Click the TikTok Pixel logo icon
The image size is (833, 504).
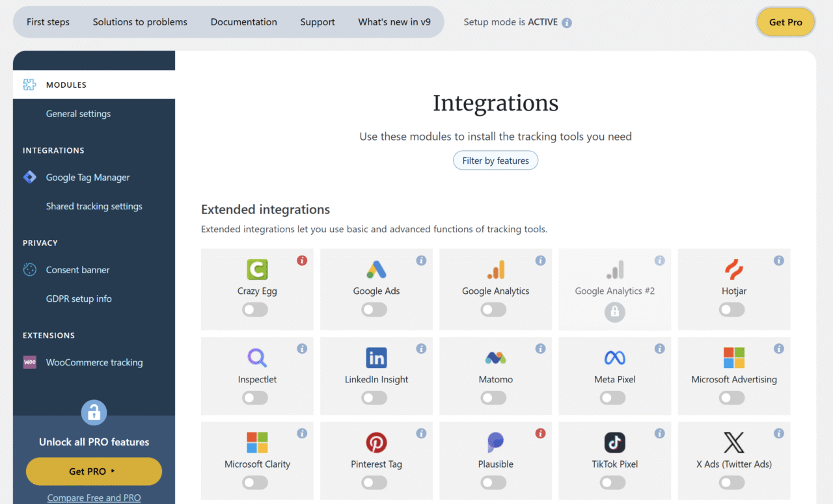pos(614,442)
